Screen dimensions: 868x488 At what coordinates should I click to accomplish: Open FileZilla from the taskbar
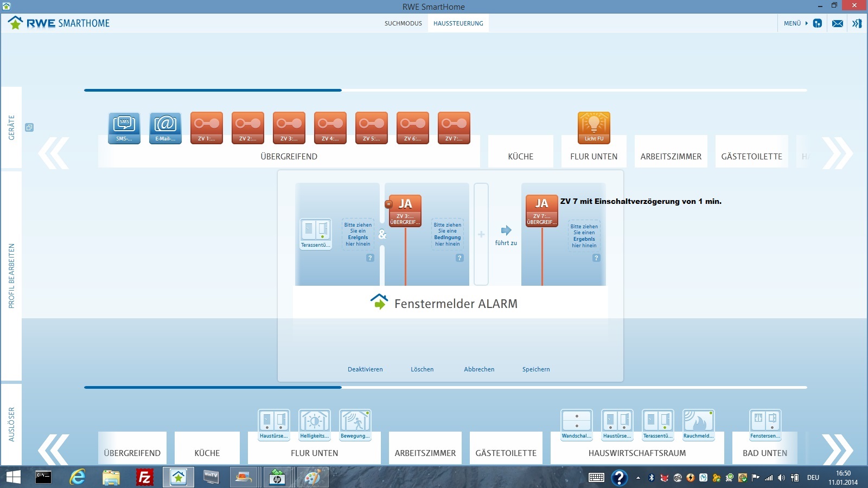pyautogui.click(x=145, y=477)
